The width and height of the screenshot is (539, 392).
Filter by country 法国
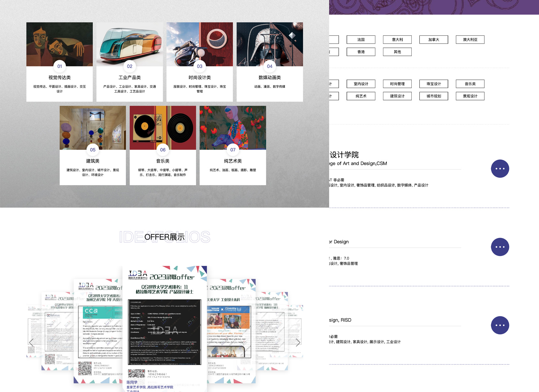[361, 40]
